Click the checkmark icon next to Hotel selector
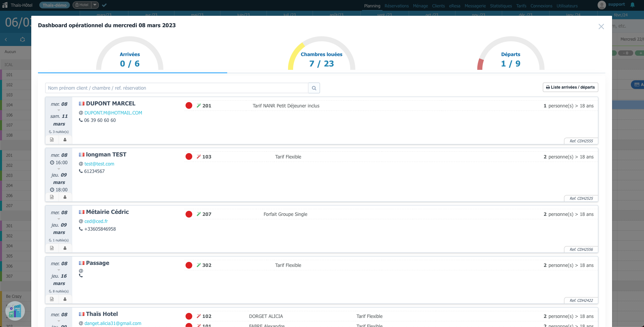 pos(104,5)
